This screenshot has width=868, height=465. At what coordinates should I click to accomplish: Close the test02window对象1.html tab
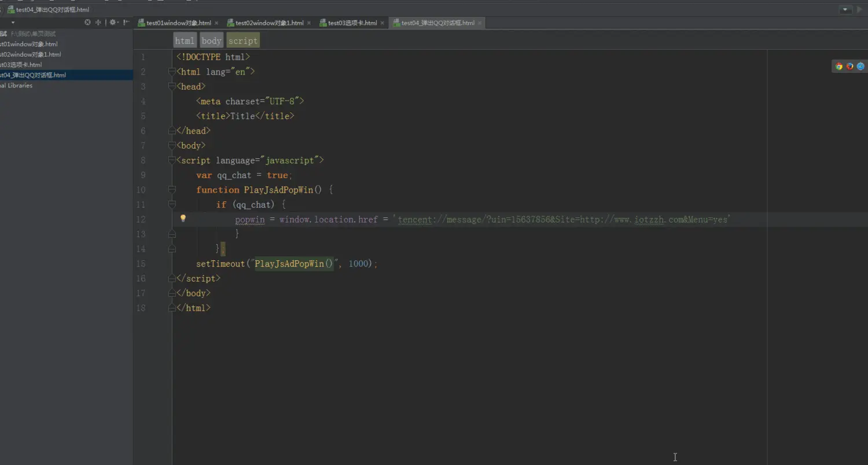(308, 23)
